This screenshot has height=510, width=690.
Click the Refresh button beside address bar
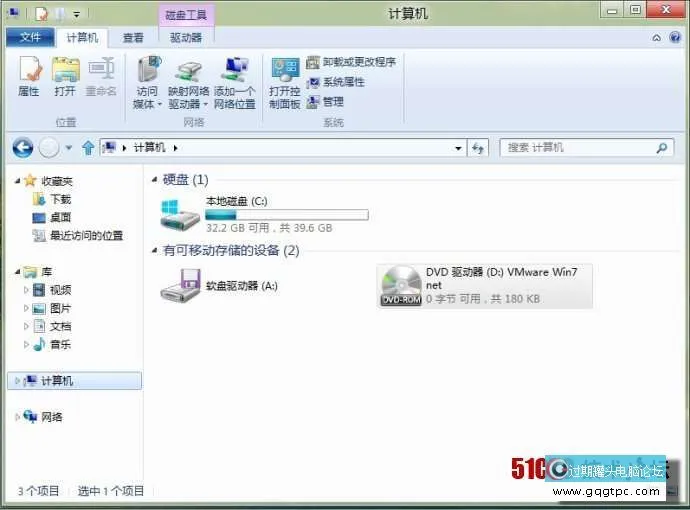(x=478, y=148)
